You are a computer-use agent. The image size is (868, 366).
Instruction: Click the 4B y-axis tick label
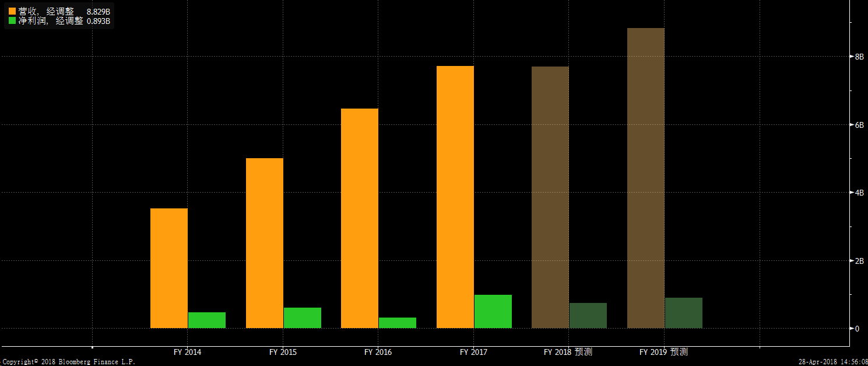point(859,193)
